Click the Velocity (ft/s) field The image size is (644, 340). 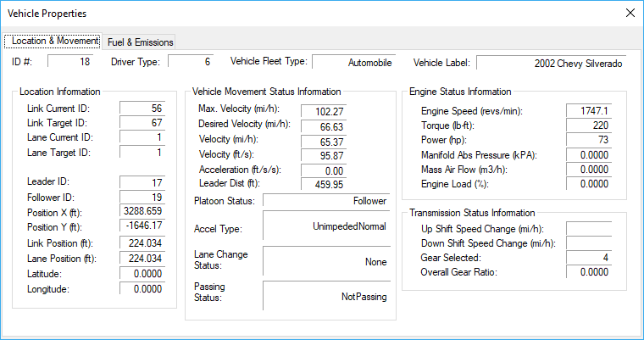(x=324, y=156)
